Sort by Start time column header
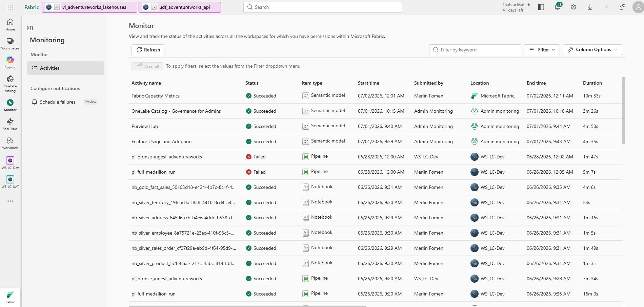 coord(368,83)
